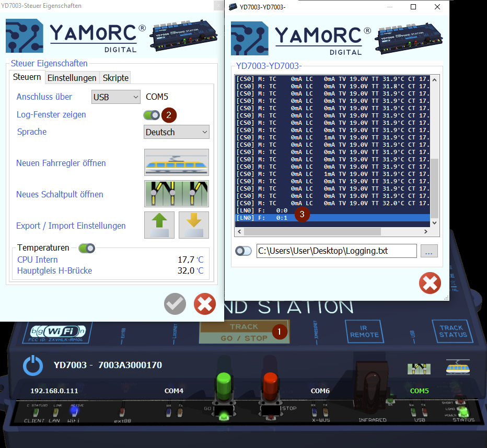
Task: Switch to the Skripte tab
Action: click(x=115, y=78)
